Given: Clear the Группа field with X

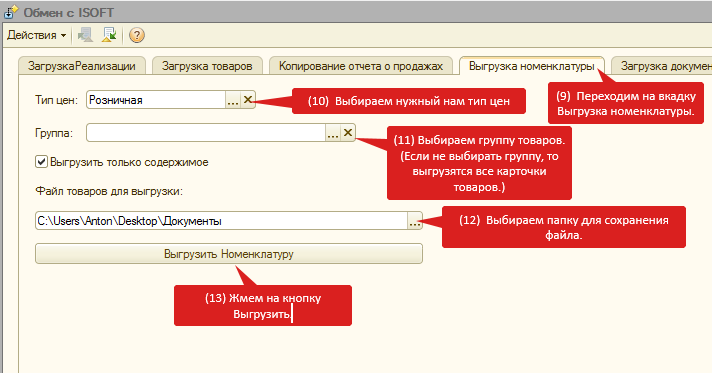Looking at the screenshot, I should pos(348,133).
